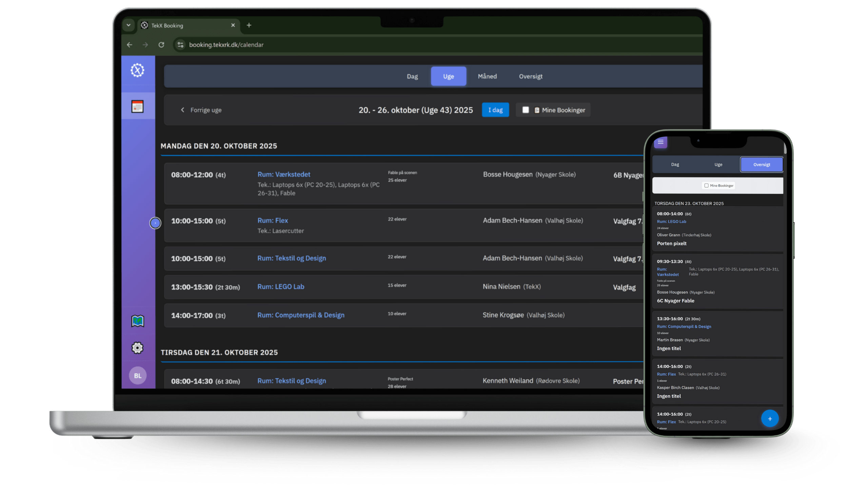The width and height of the screenshot is (868, 488).
Task: Navigate back using Forrige uge
Action: click(201, 109)
